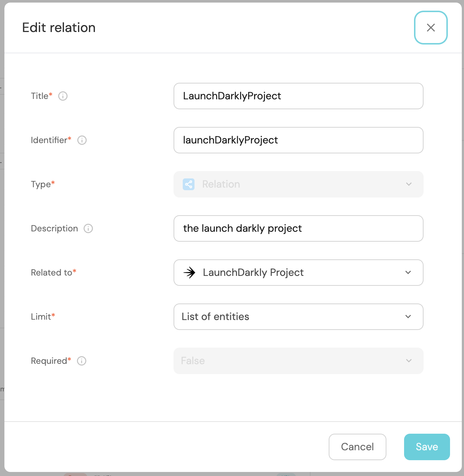Click the info icon next to Title
464x476 pixels.
pos(63,96)
